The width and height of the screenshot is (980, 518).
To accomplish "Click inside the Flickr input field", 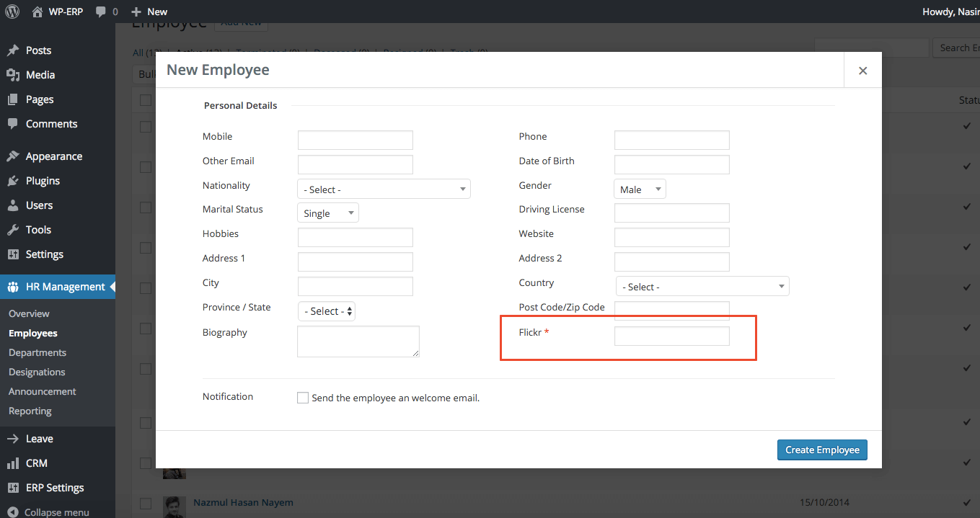I will (x=671, y=335).
